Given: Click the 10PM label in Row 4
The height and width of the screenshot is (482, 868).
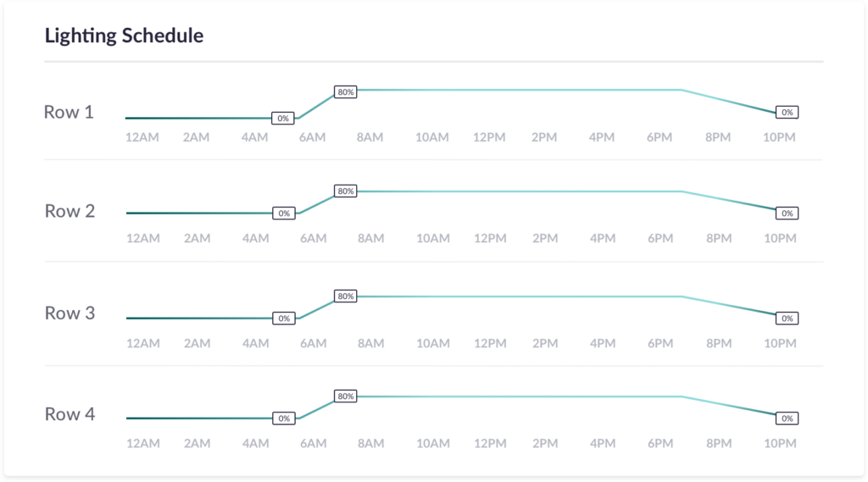Looking at the screenshot, I should click(x=780, y=443).
